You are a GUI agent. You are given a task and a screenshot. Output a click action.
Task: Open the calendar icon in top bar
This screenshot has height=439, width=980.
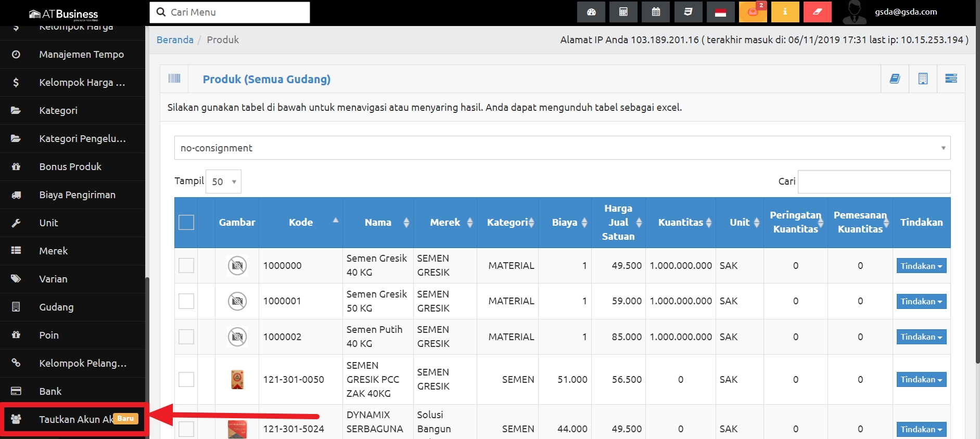pos(656,12)
